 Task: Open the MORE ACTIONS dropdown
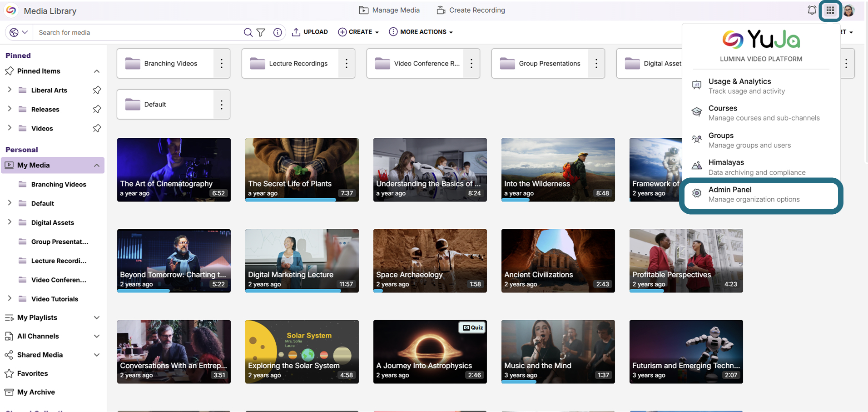point(421,32)
